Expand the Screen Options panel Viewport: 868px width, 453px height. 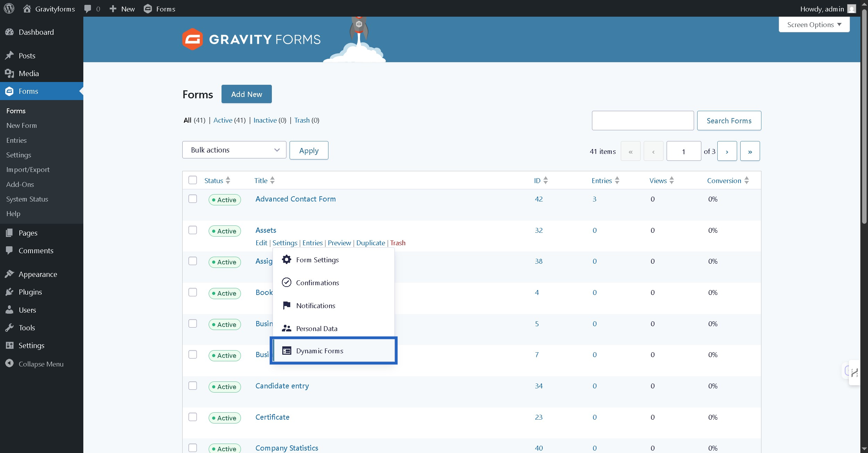813,24
